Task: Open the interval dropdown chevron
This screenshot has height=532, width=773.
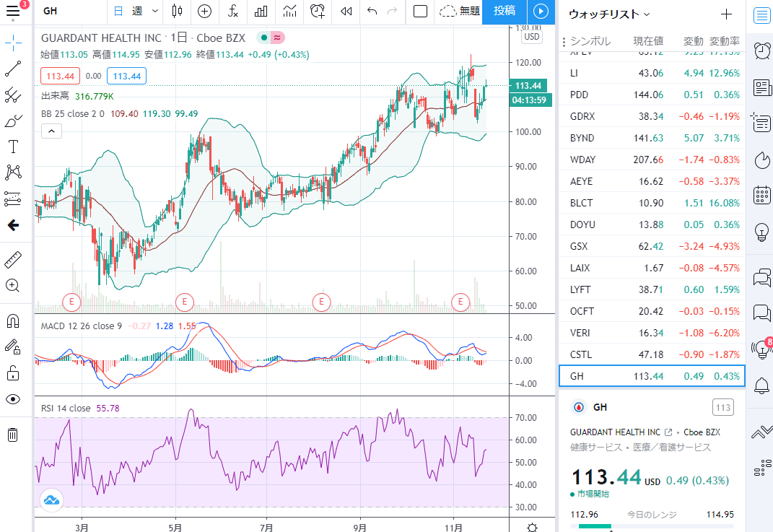Action: pyautogui.click(x=154, y=11)
